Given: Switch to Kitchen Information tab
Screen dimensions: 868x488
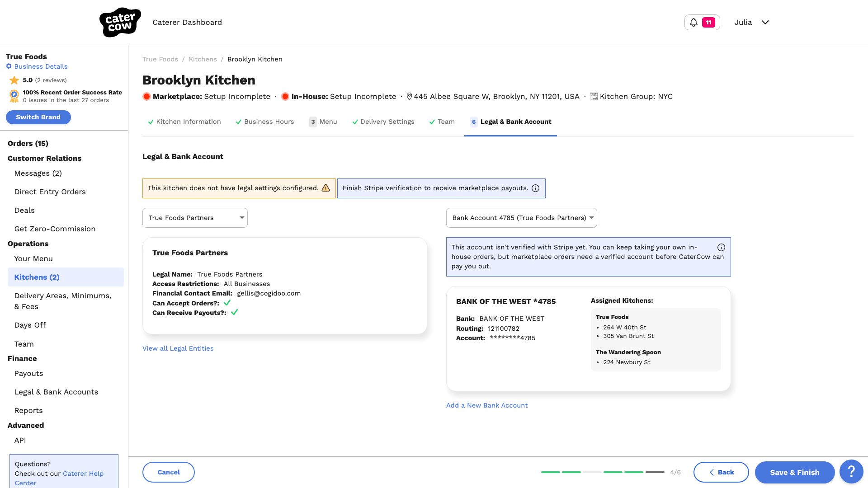Looking at the screenshot, I should pos(184,122).
